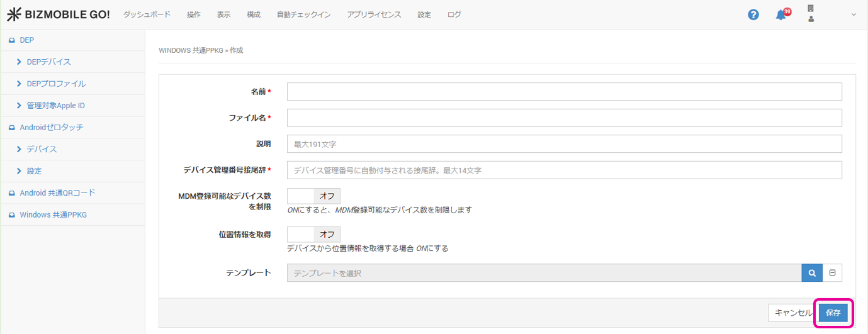Click the template search magnifier button
This screenshot has height=334, width=868.
[812, 273]
